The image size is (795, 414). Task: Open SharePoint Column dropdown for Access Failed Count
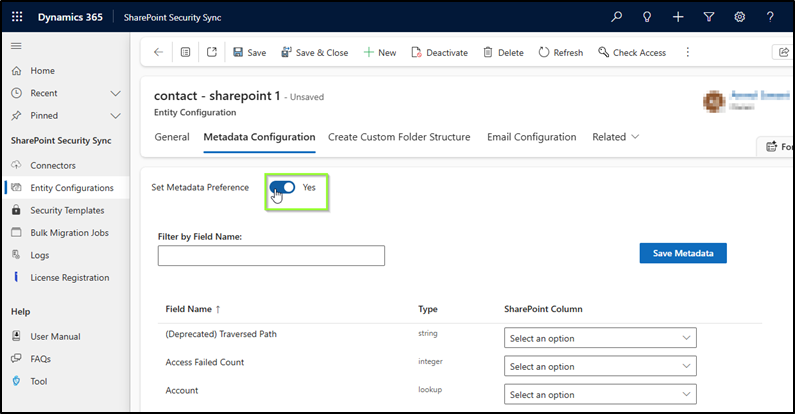(x=600, y=366)
